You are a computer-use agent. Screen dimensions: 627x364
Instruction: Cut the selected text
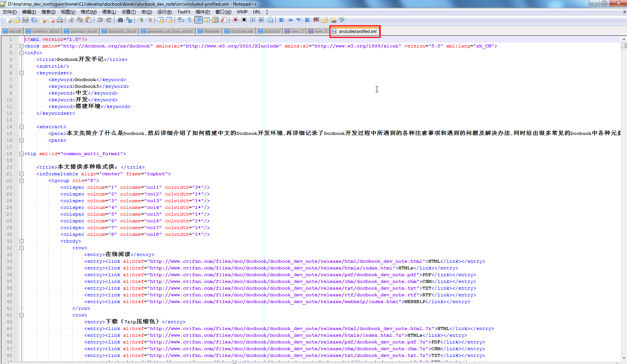point(71,20)
